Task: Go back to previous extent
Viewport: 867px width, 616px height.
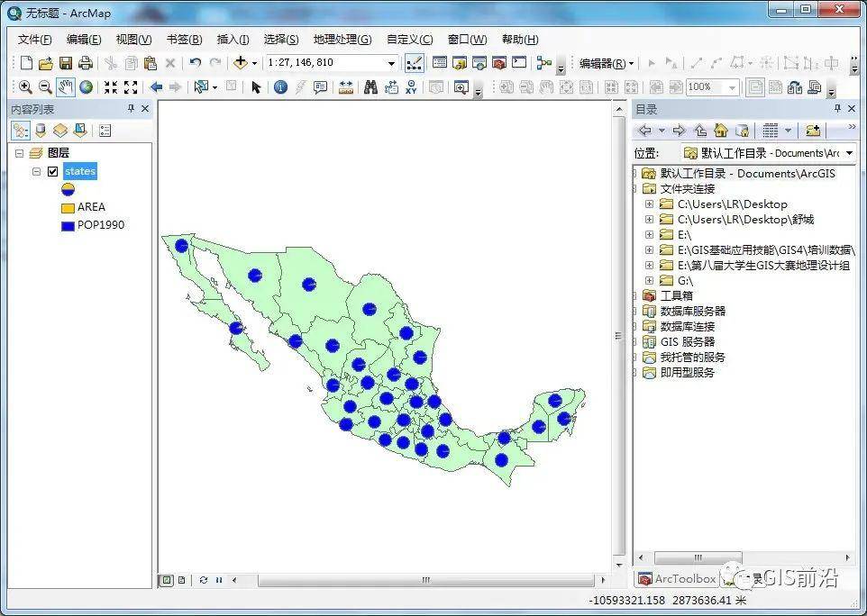Action: coord(156,87)
